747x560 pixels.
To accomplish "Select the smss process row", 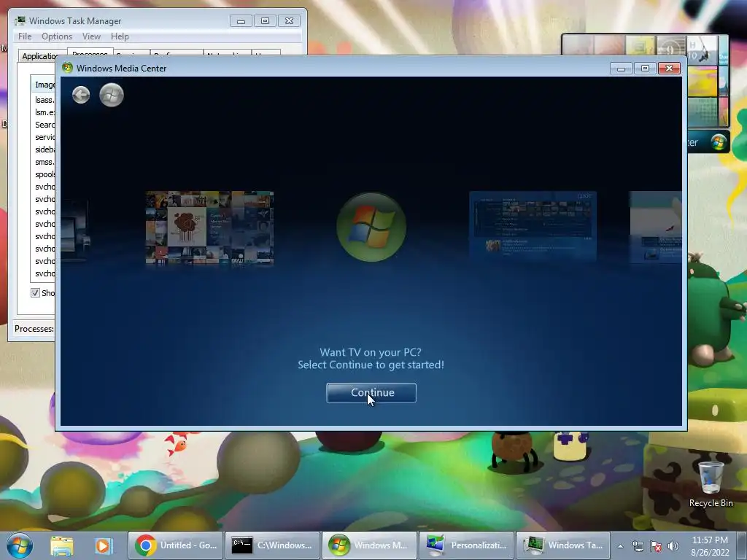I will (44, 162).
